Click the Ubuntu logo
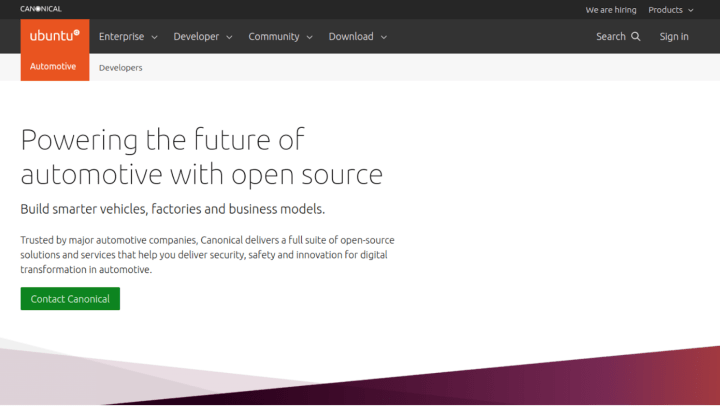 55,36
